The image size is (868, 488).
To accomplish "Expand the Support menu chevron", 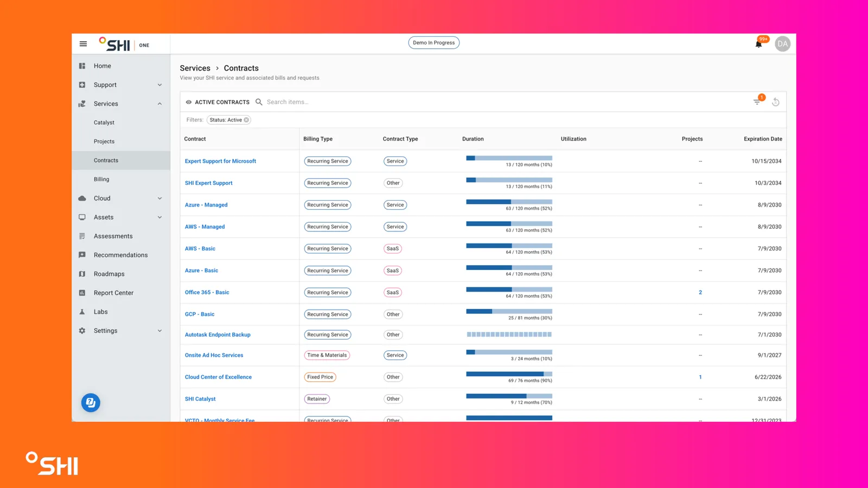I will pyautogui.click(x=159, y=85).
